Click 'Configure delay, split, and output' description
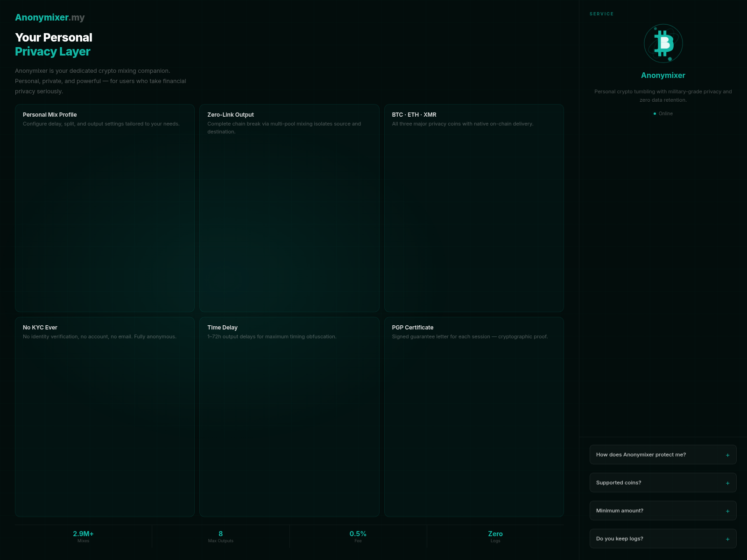This screenshot has height=560, width=747. (101, 124)
